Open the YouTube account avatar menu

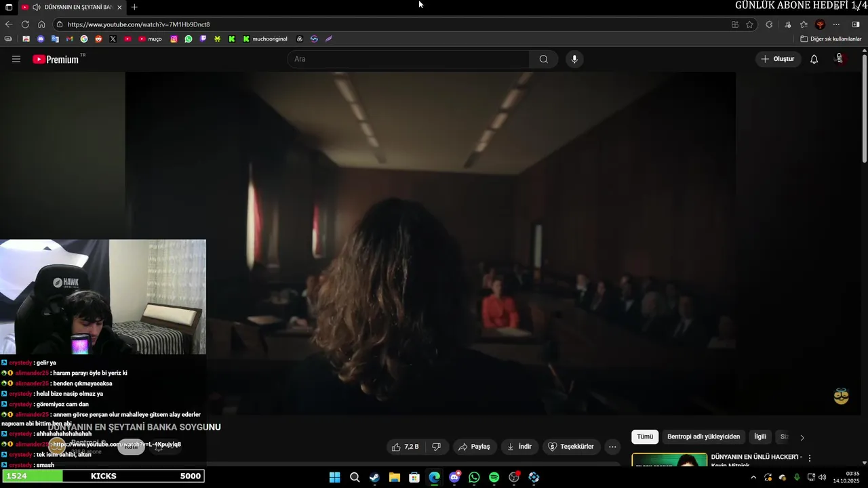[840, 59]
